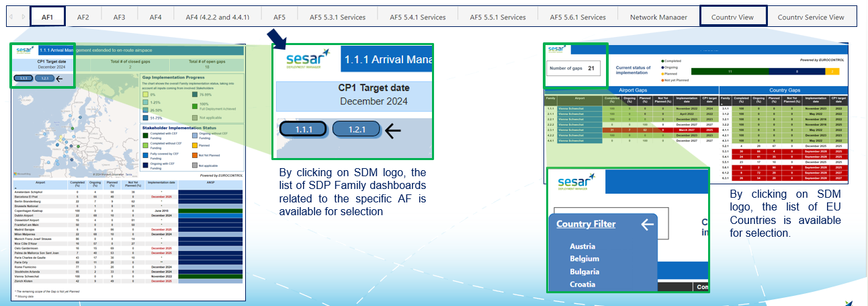
Task: Click the sesar logo in the small AF1 dashboard
Action: [x=24, y=50]
